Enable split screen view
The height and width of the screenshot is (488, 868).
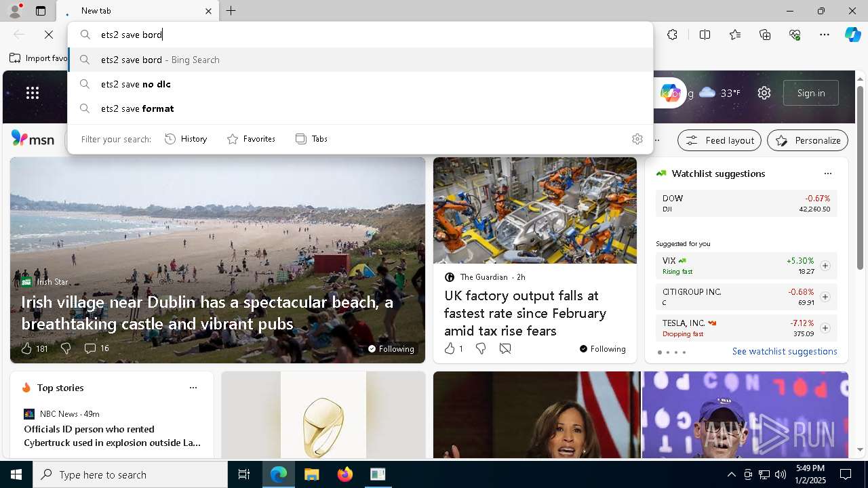705,35
